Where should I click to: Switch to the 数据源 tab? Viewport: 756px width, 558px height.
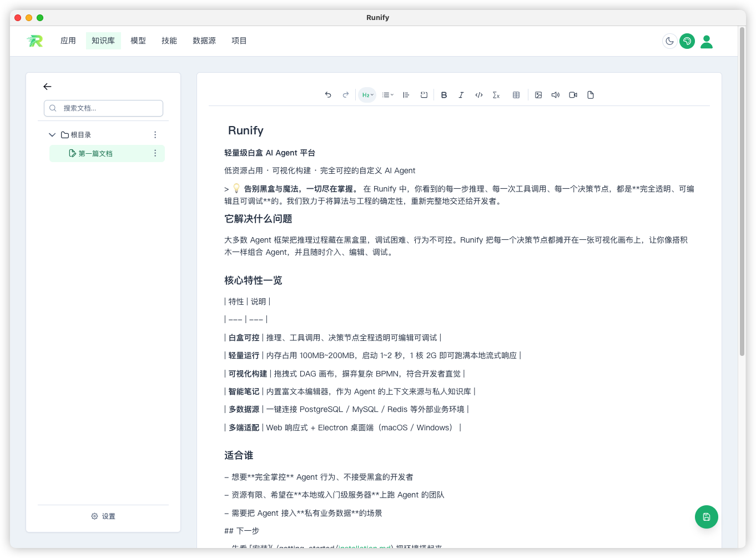tap(204, 41)
